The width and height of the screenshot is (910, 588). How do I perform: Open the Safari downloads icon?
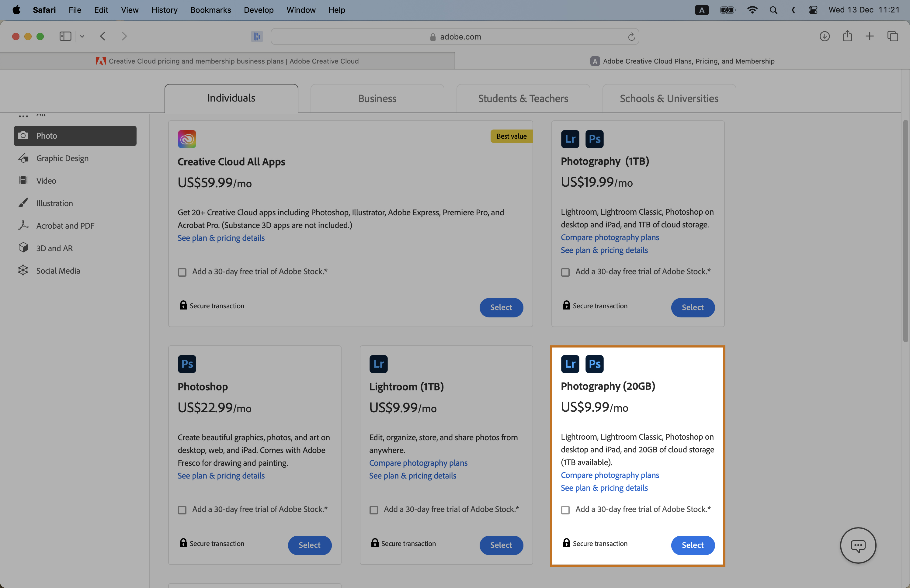pos(825,36)
